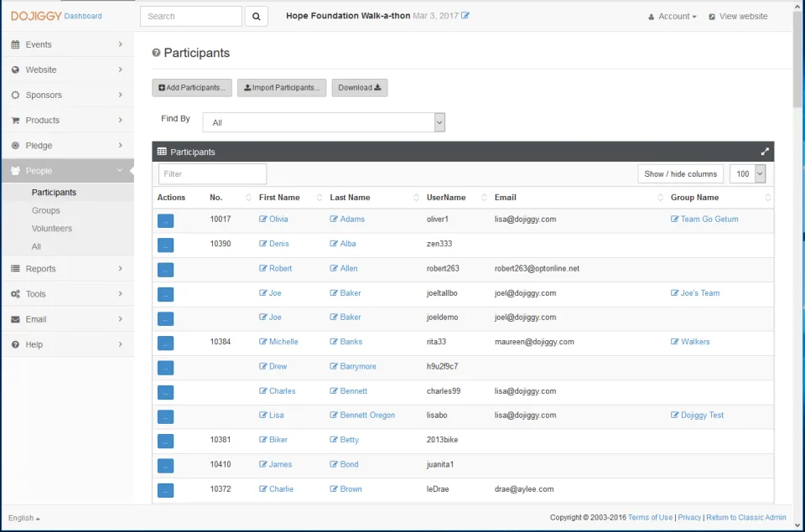The height and width of the screenshot is (532, 805).
Task: Open actions button for Lisa Bennett Oregon row
Action: point(165,416)
